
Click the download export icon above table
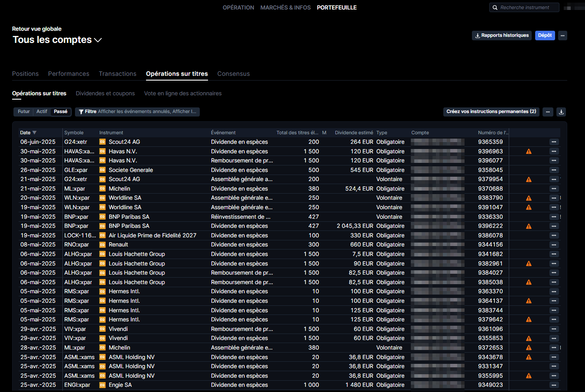click(561, 112)
